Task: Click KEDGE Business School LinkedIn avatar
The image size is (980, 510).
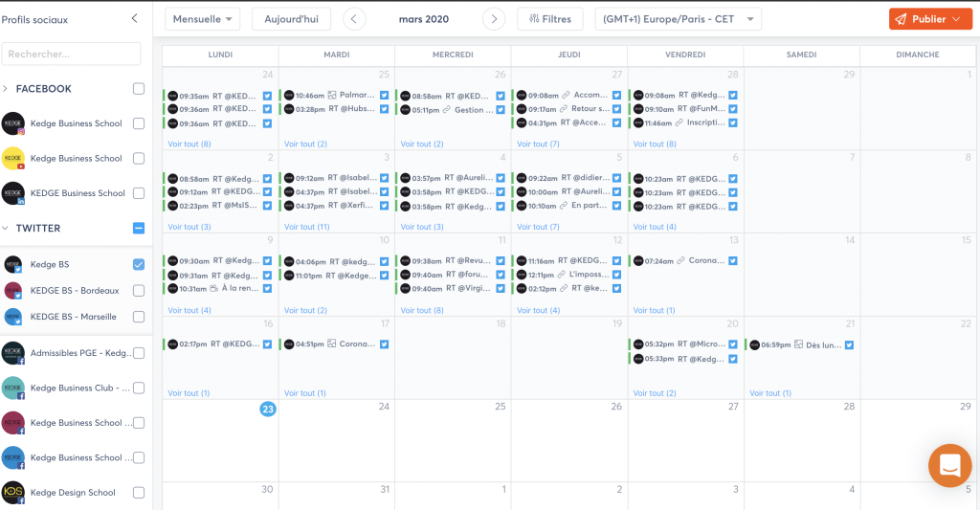Action: click(13, 193)
